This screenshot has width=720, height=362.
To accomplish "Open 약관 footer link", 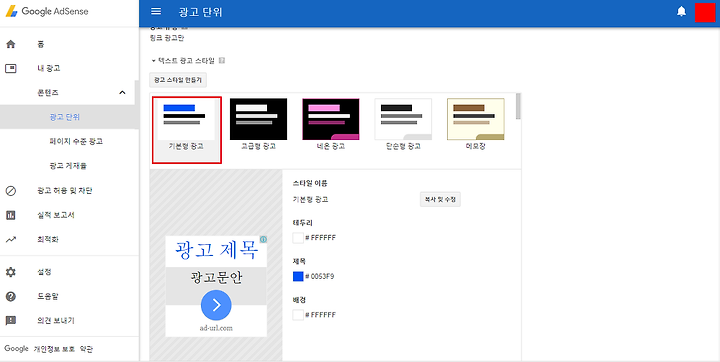I will 86,349.
